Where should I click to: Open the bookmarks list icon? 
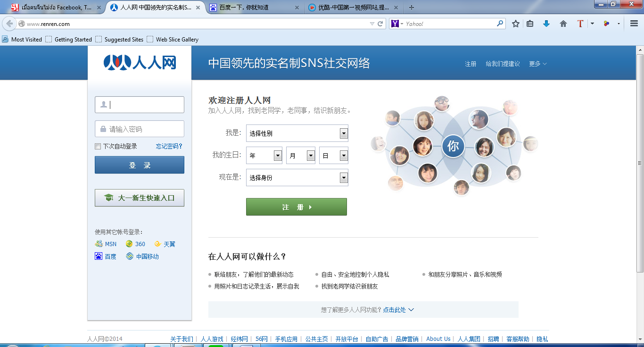(x=530, y=24)
